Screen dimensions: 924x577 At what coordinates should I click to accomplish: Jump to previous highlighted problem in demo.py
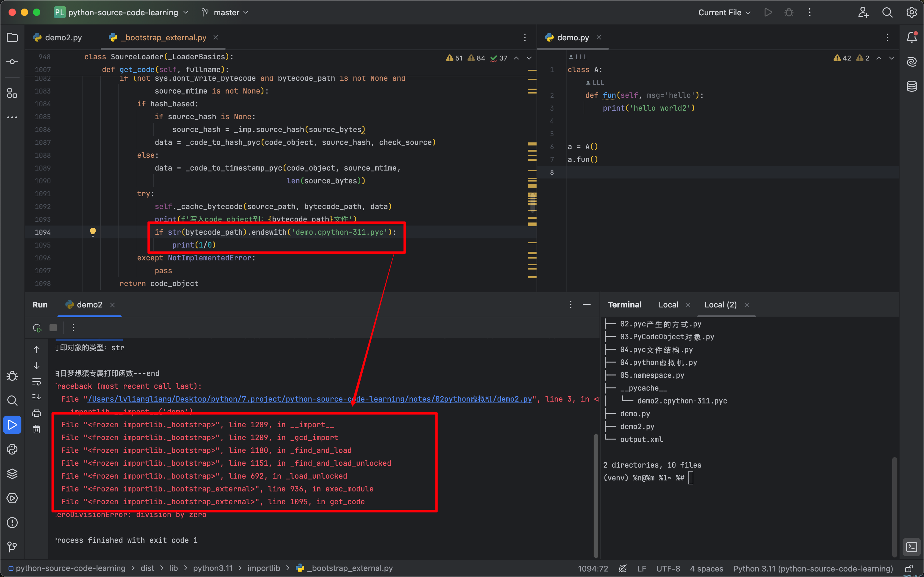click(878, 58)
